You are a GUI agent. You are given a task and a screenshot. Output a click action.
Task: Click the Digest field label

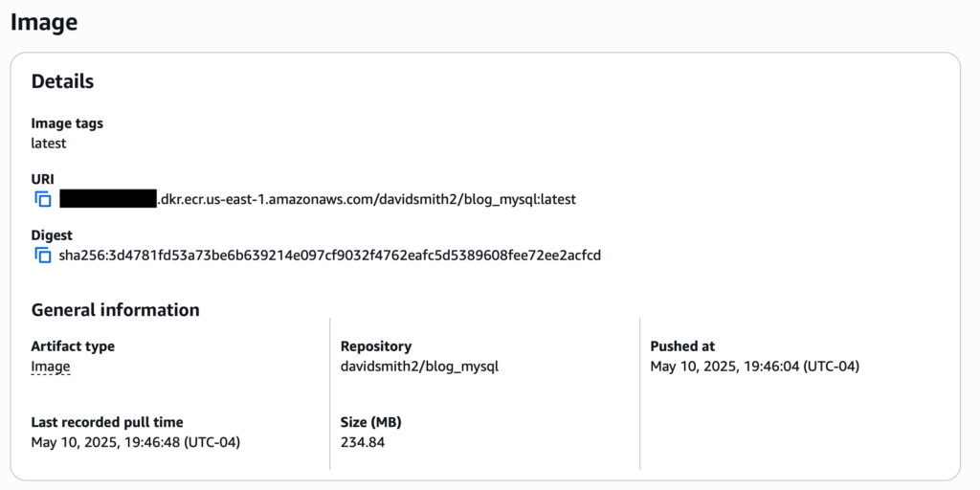click(x=52, y=235)
